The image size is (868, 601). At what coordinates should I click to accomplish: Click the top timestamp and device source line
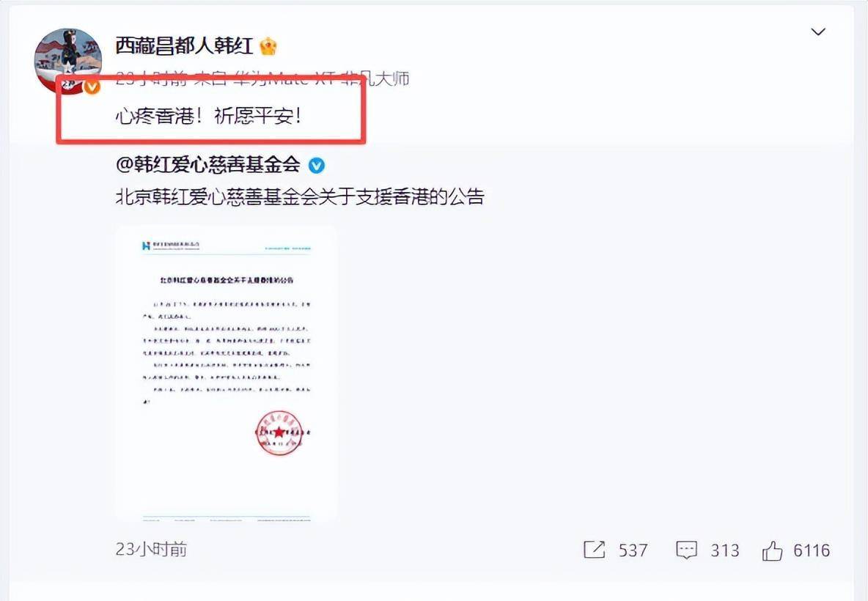tap(262, 78)
